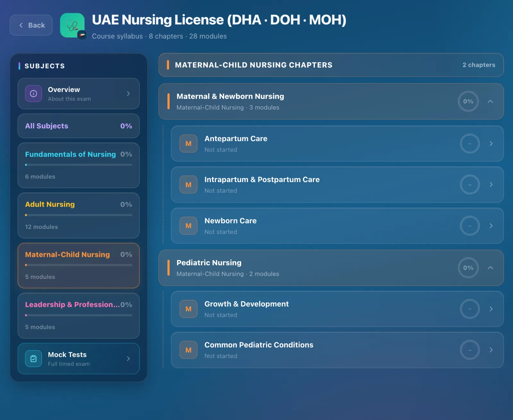This screenshot has height=420, width=513.
Task: Click the stethoscope course logo icon
Action: [x=72, y=25]
